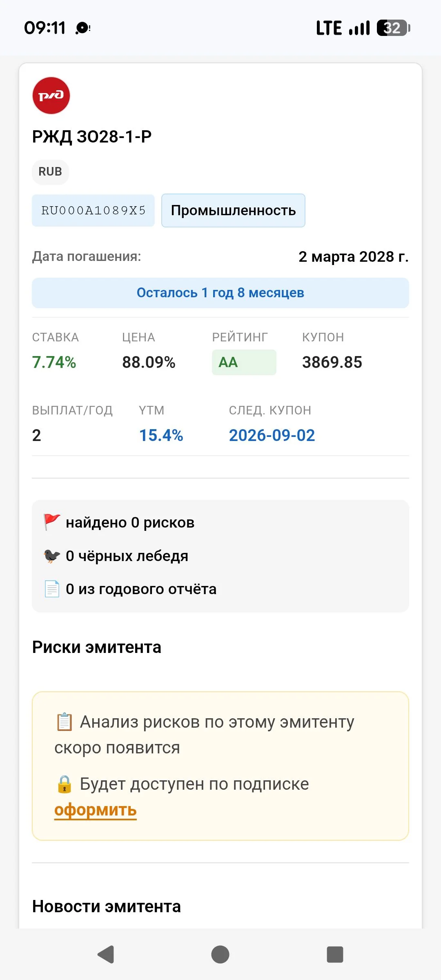Tap the YTM value 15.4%

coord(161,435)
